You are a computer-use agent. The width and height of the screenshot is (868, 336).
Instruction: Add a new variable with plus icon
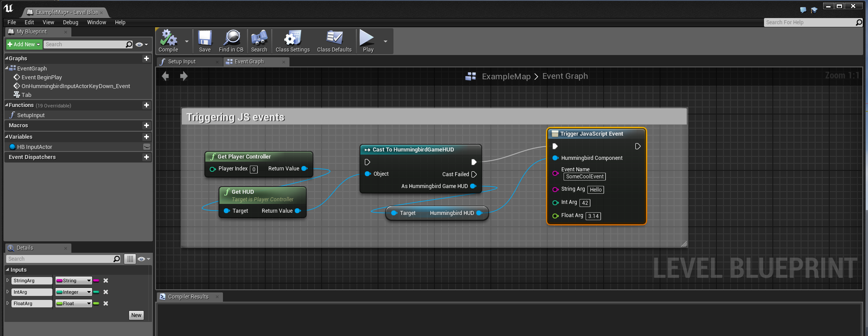[146, 137]
